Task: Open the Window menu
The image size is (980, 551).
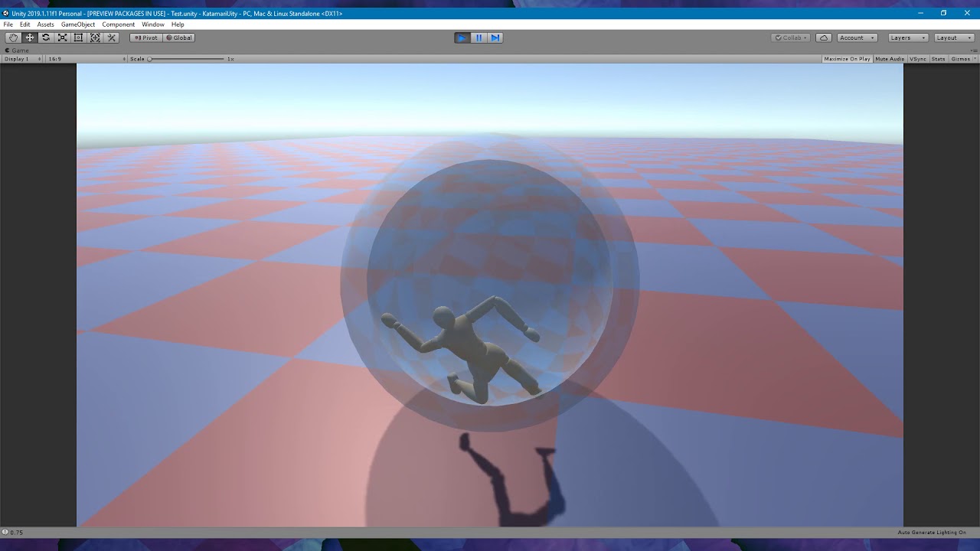Action: (x=153, y=24)
